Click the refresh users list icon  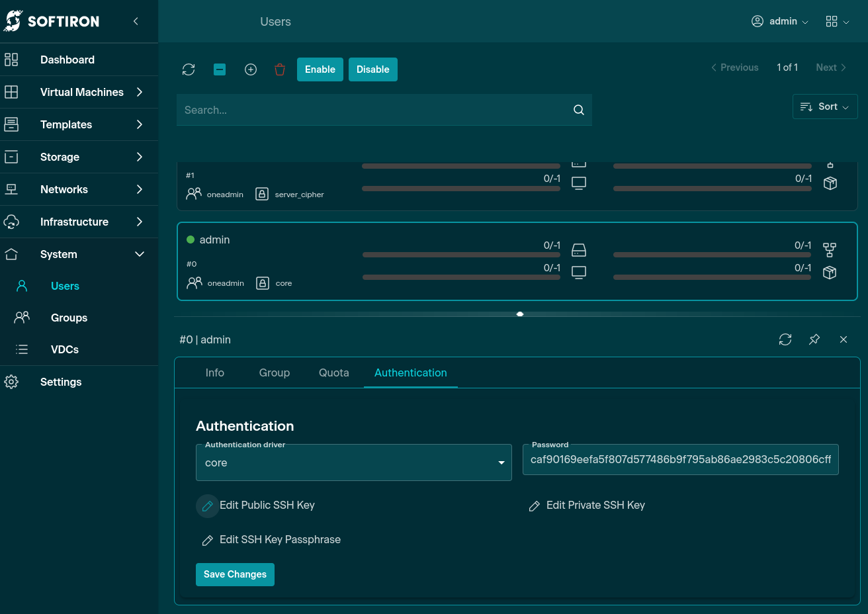coord(189,69)
